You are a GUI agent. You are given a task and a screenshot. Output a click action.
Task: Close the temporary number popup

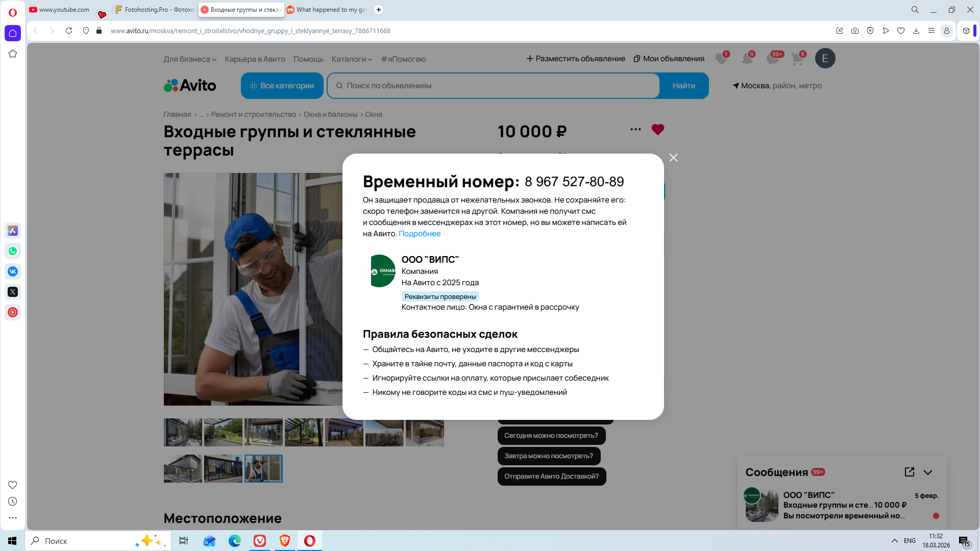tap(673, 158)
